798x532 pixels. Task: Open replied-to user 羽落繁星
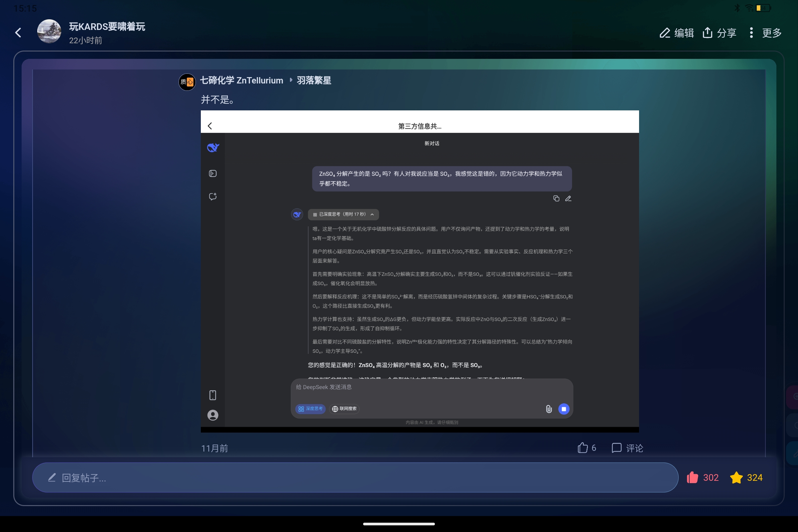314,80
